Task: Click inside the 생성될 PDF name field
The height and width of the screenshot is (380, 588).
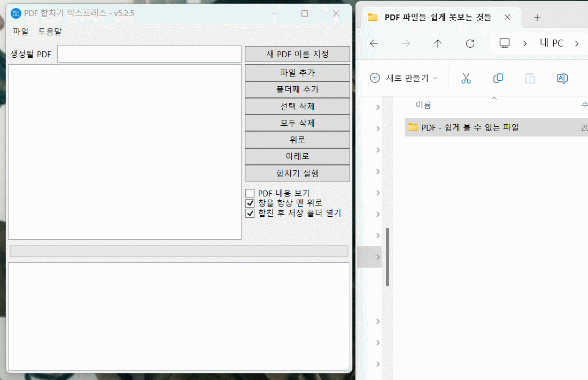Action: coord(149,54)
